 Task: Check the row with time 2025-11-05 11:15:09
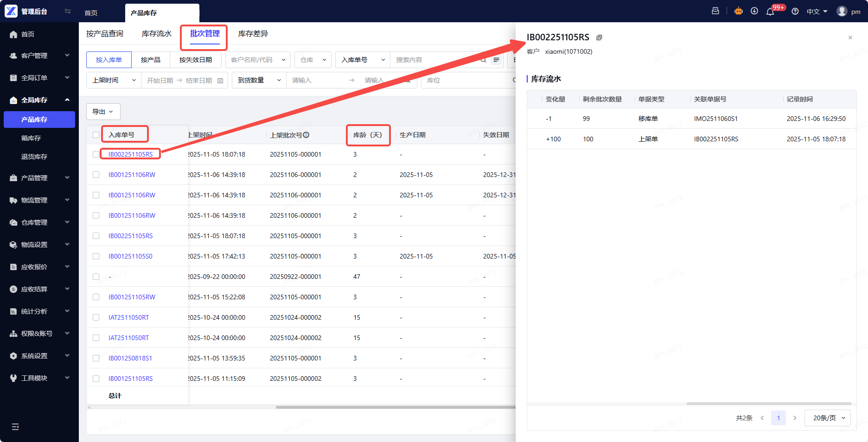[x=96, y=379]
